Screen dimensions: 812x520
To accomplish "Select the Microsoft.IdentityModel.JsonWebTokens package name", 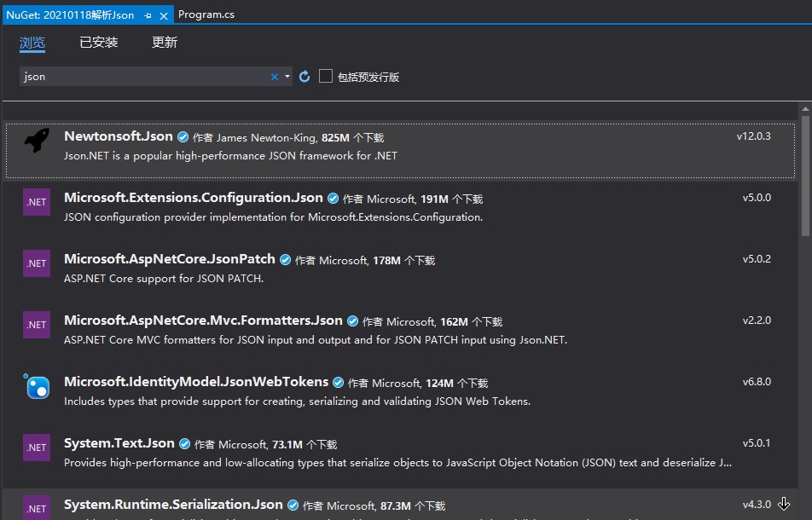I will pyautogui.click(x=196, y=382).
